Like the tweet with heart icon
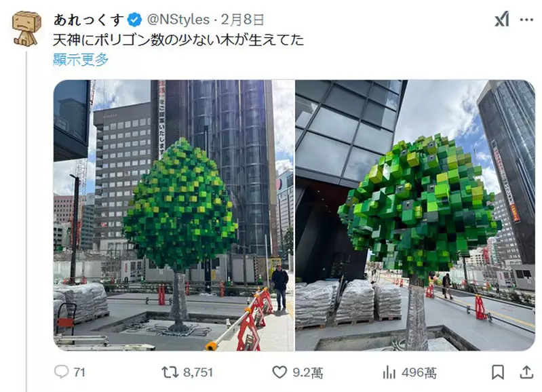This screenshot has height=392, width=542. [279, 372]
